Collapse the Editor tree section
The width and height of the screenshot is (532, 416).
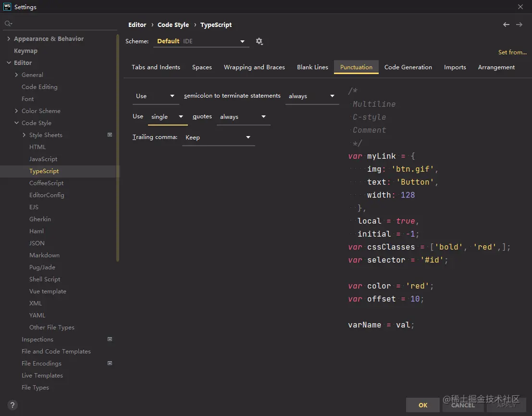9,63
